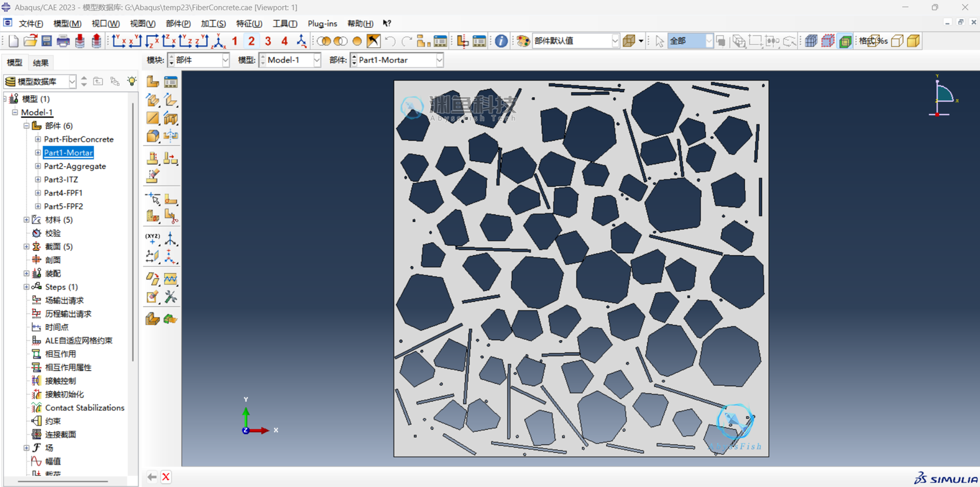Click the New Model Database icon
The width and height of the screenshot is (980, 487).
point(13,41)
